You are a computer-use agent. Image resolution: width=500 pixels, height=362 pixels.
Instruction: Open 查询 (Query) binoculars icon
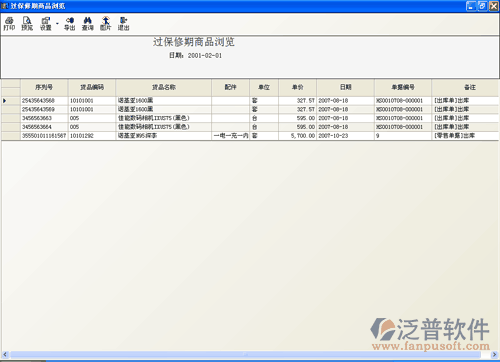tap(88, 24)
